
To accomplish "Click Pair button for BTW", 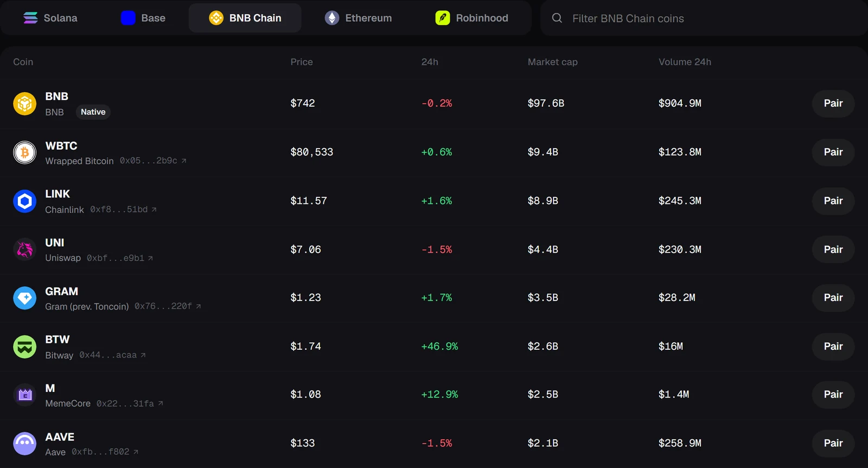I will point(833,347).
